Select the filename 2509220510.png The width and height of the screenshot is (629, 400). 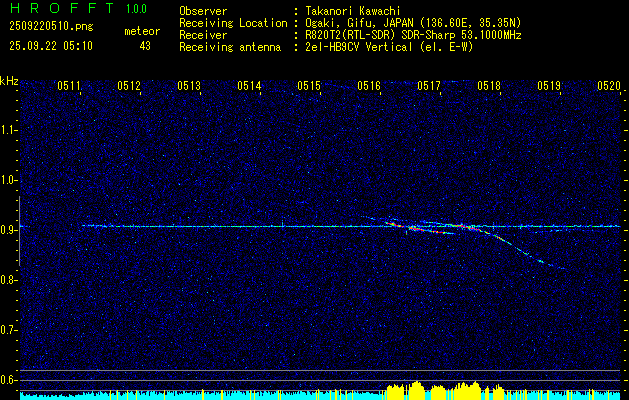51,26
